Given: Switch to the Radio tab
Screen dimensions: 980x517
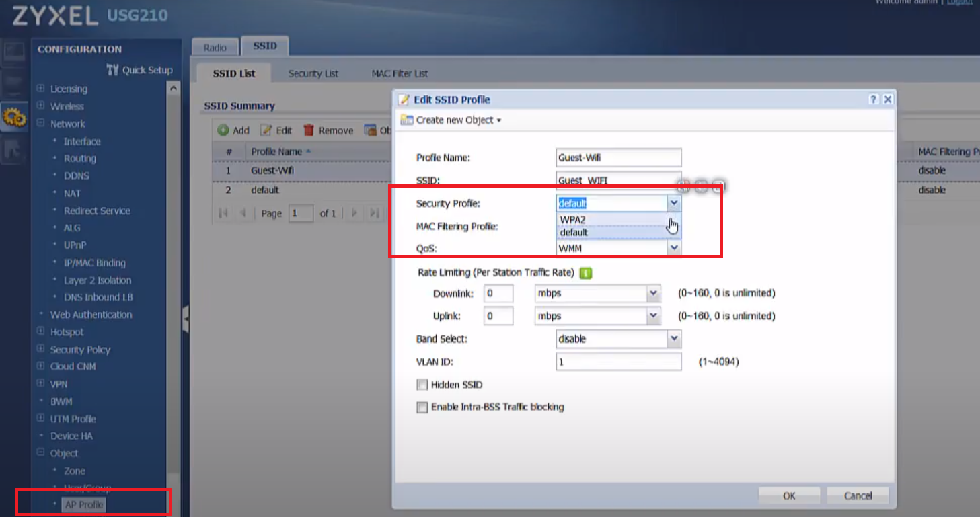Looking at the screenshot, I should pyautogui.click(x=215, y=48).
